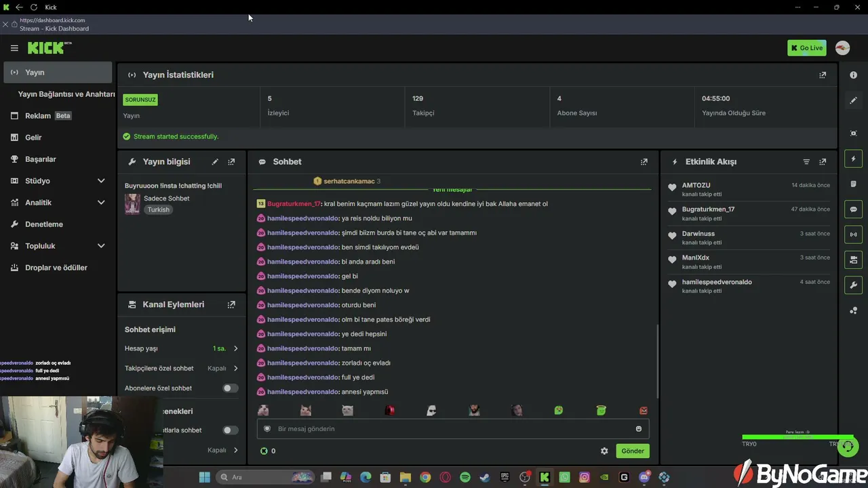Toggle Abonelere özel sohbet switch
Screen dimensions: 868x488
231,388
